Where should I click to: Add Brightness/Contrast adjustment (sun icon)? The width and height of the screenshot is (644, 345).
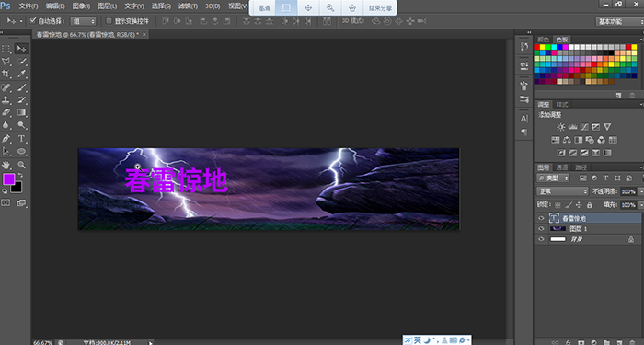561,127
